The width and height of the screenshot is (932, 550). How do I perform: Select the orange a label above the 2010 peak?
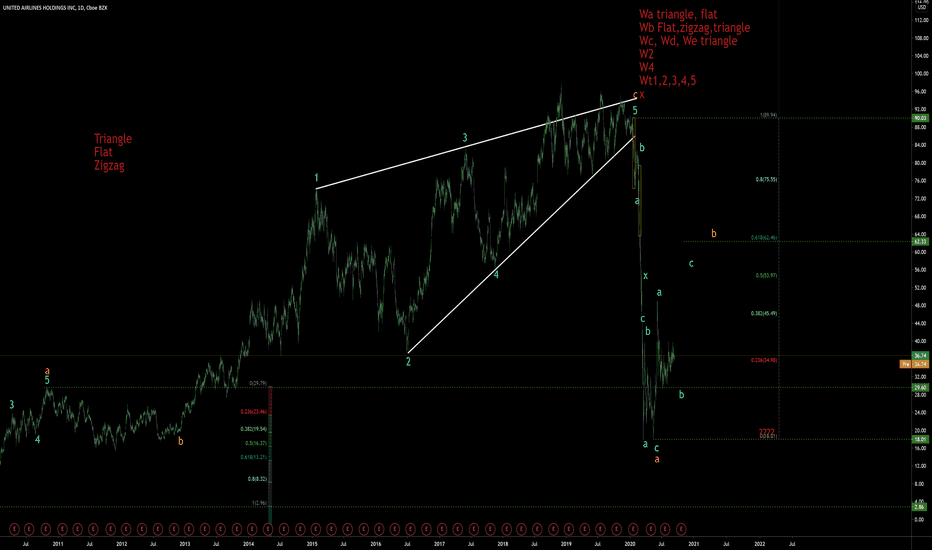47,371
